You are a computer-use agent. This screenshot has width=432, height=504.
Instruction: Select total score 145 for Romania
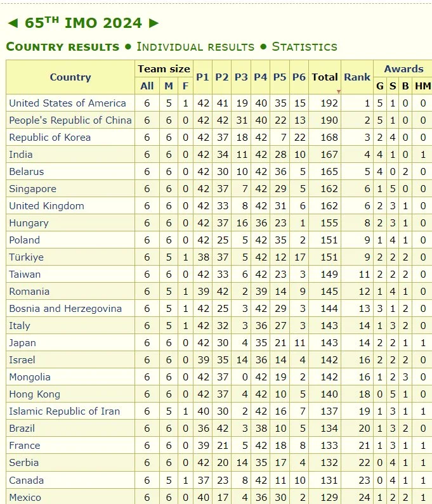click(329, 291)
